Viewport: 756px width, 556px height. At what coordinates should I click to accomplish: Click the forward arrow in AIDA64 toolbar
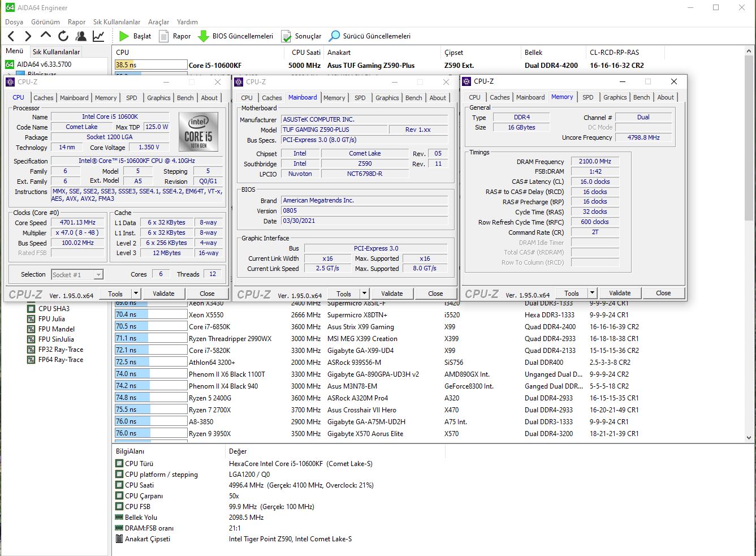[28, 36]
